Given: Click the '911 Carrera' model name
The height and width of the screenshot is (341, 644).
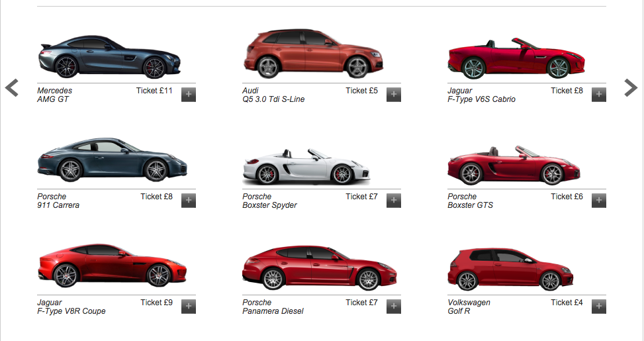Looking at the screenshot, I should tap(58, 205).
